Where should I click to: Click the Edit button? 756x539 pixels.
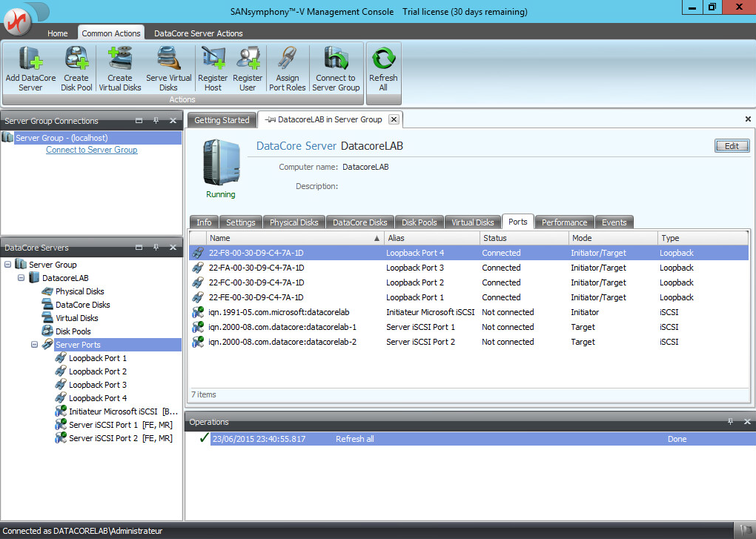pos(732,146)
